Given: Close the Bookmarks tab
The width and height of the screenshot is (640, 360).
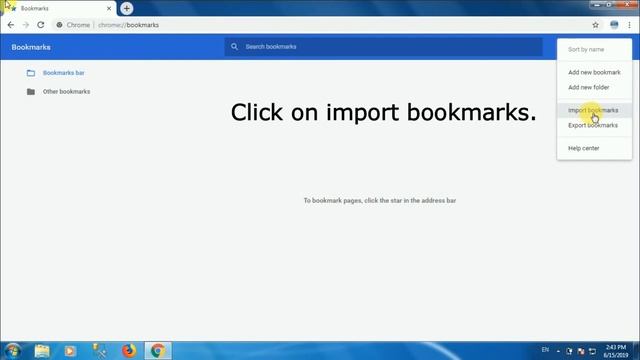Looking at the screenshot, I should 109,8.
